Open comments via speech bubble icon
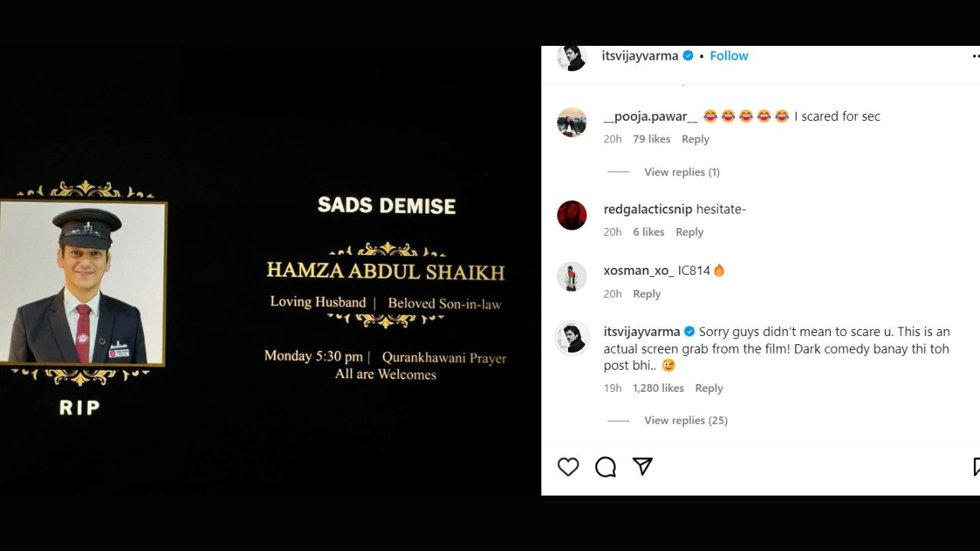 click(606, 467)
